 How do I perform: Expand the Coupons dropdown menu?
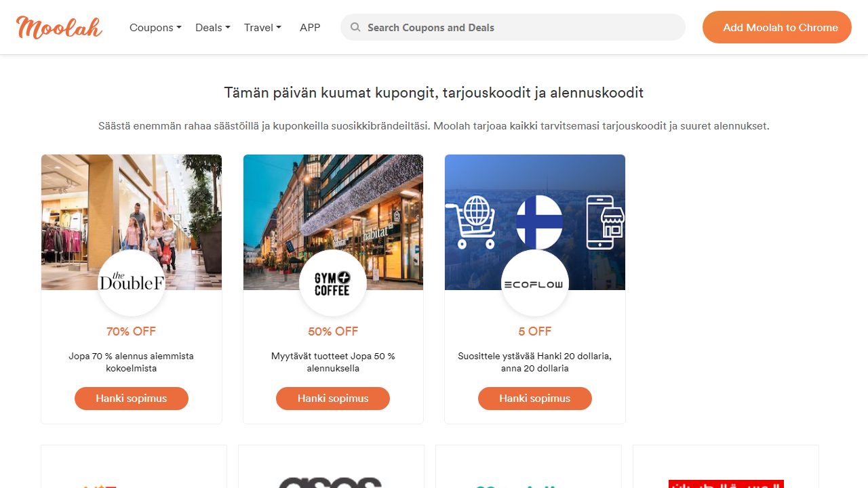[155, 27]
